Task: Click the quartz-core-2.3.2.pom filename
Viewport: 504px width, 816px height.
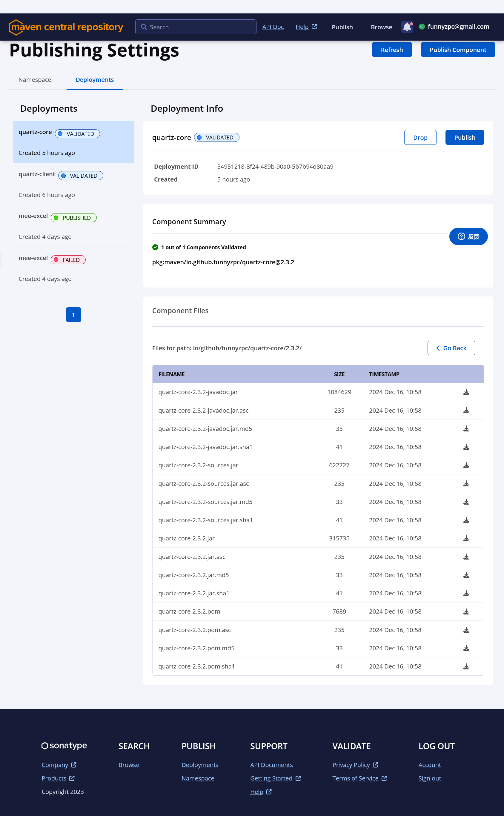Action: (x=189, y=611)
